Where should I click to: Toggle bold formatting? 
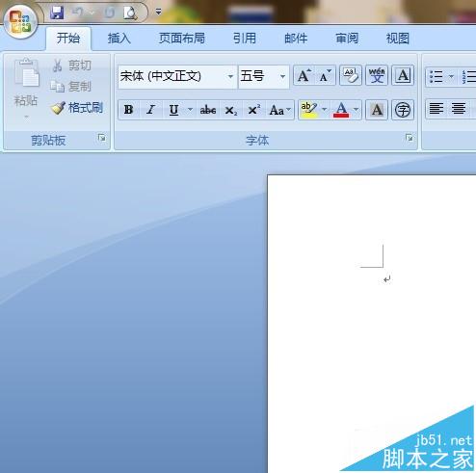pos(129,110)
